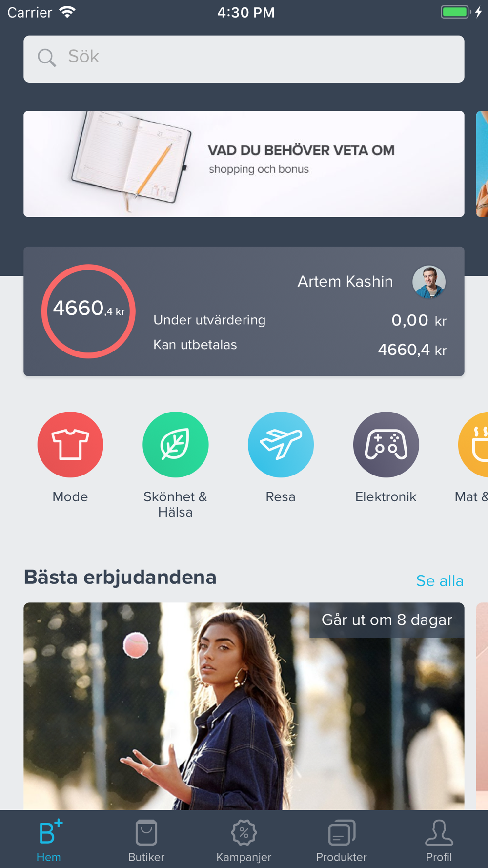Open the Mat & dryck cup category icon

473,444
